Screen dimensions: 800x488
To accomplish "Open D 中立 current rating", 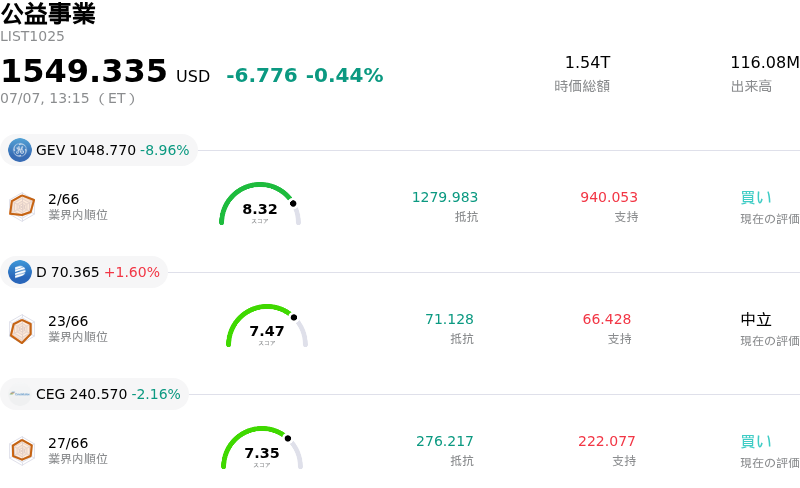I will (x=756, y=320).
